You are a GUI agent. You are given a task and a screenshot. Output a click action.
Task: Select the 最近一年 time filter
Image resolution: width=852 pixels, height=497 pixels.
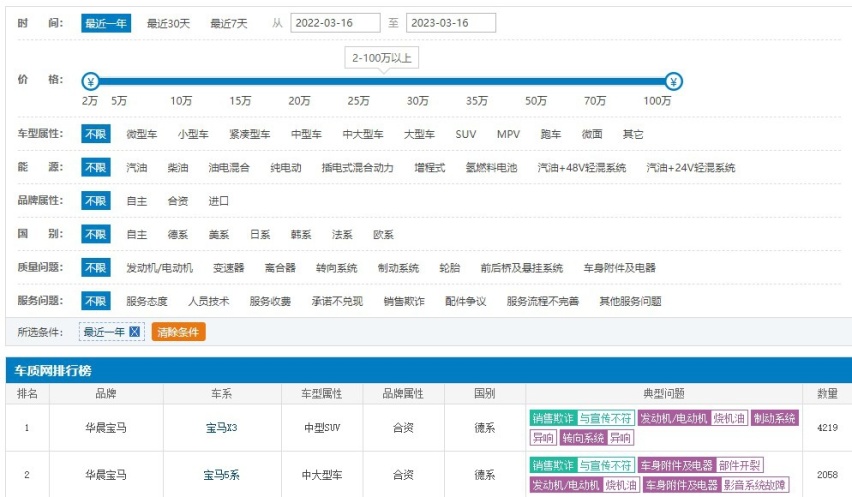coord(106,23)
